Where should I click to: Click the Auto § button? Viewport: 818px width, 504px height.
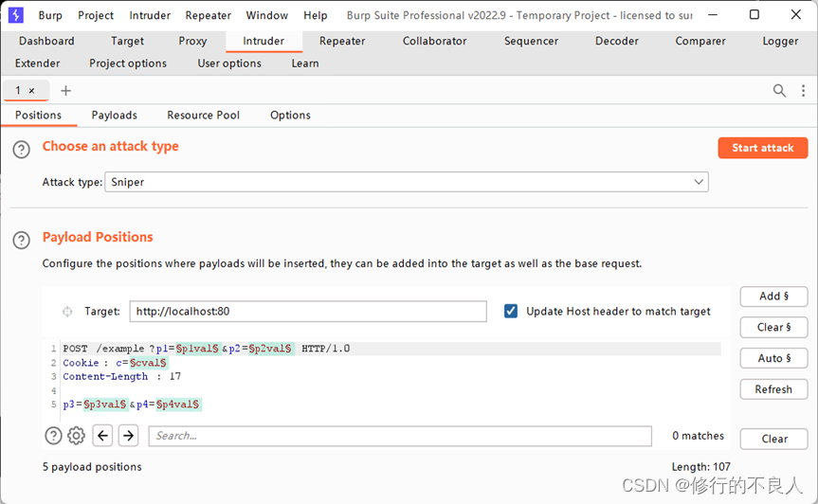coord(773,359)
